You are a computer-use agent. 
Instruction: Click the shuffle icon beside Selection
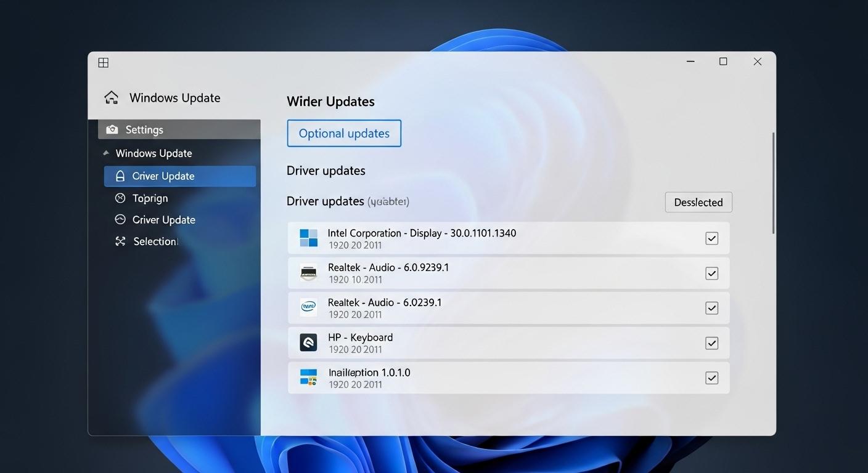tap(120, 241)
